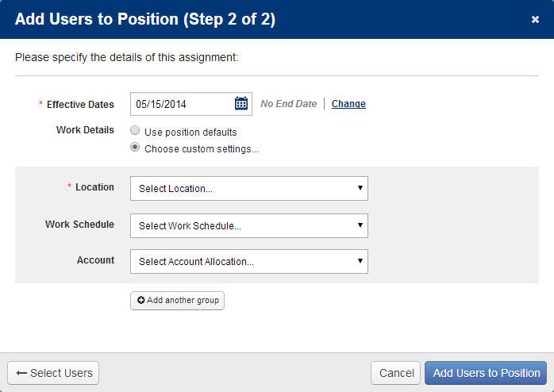The height and width of the screenshot is (392, 554).
Task: Cancel the assignment dialog
Action: click(x=396, y=373)
